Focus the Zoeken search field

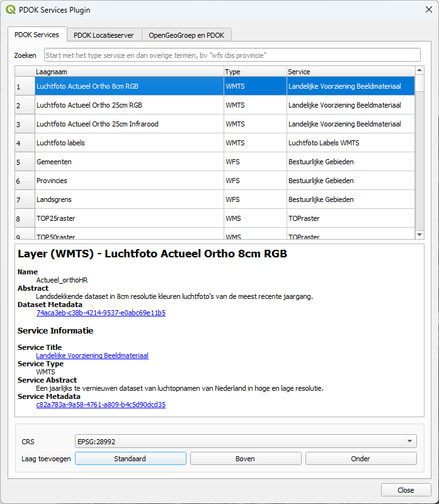[x=232, y=55]
